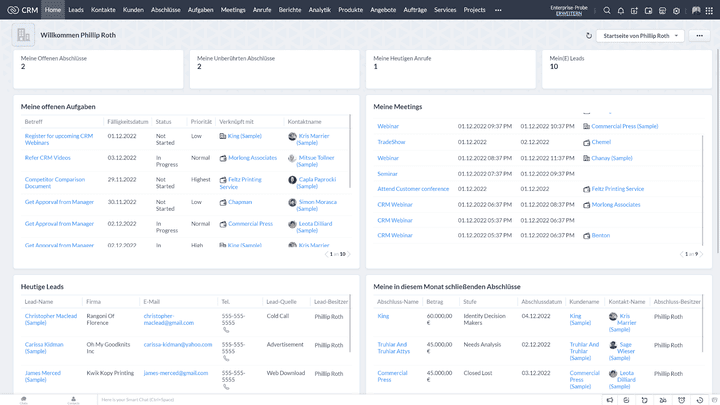Open the Projects tab
720x405 pixels.
pos(474,10)
